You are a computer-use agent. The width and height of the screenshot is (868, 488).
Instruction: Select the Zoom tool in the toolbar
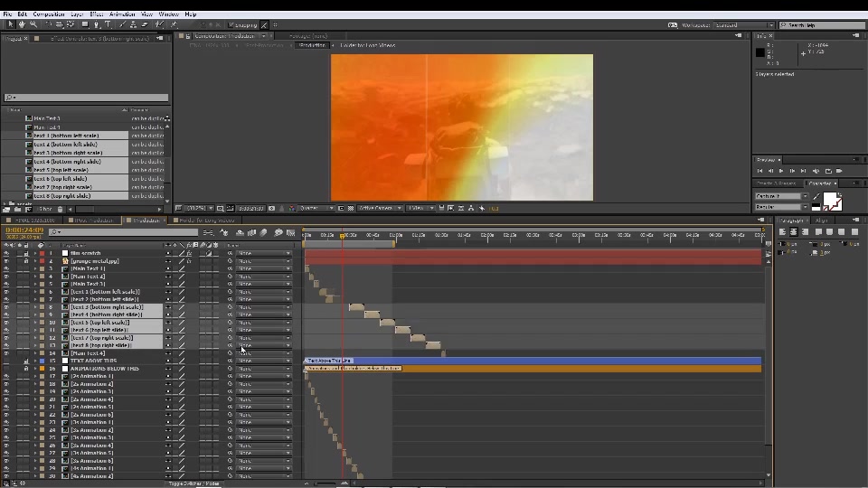pos(33,25)
